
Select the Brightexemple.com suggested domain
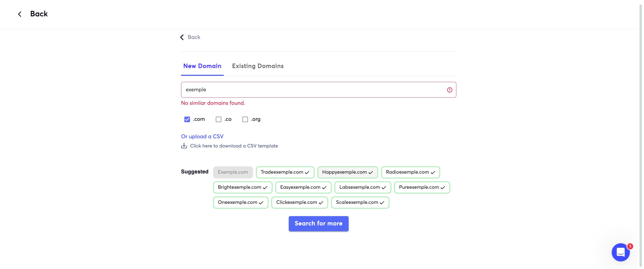pyautogui.click(x=239, y=187)
